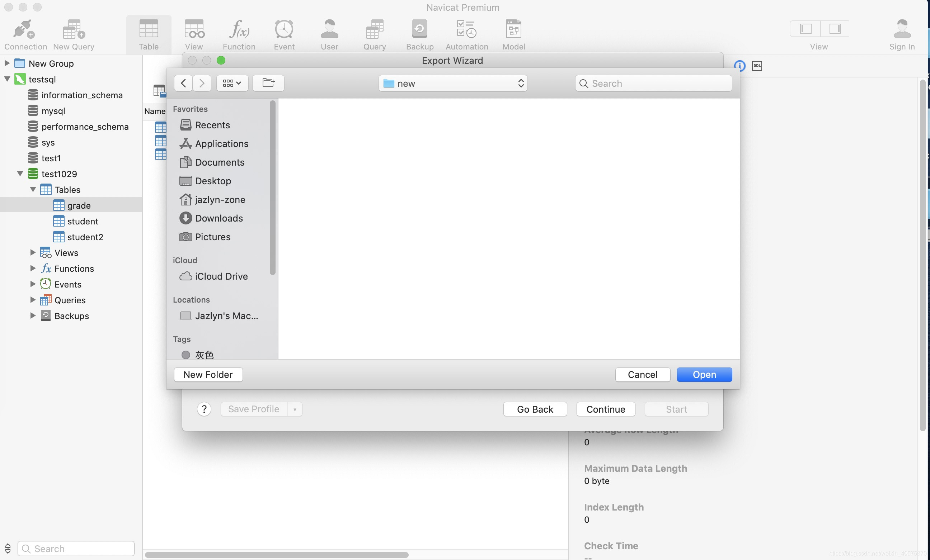Expand the Views tree node
The height and width of the screenshot is (560, 930).
pyautogui.click(x=33, y=253)
